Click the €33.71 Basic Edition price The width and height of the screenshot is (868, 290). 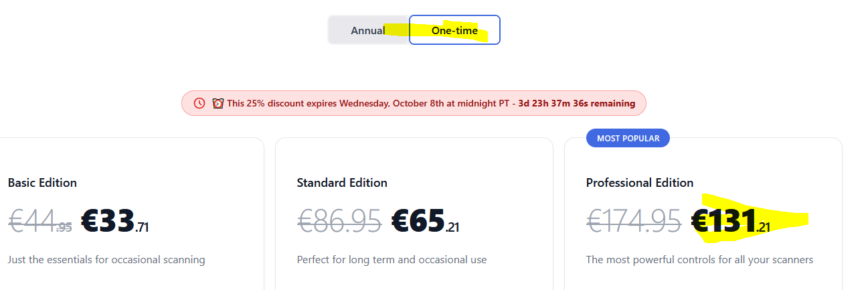coord(114,221)
